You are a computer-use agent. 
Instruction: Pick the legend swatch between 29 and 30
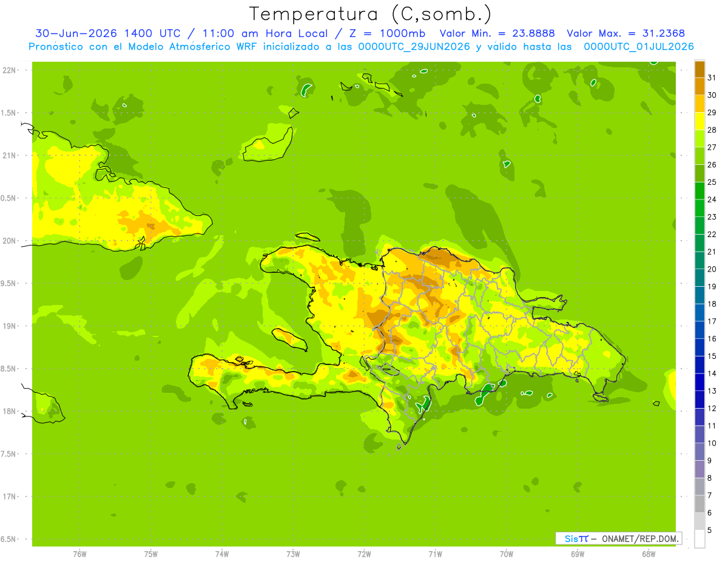pyautogui.click(x=699, y=104)
